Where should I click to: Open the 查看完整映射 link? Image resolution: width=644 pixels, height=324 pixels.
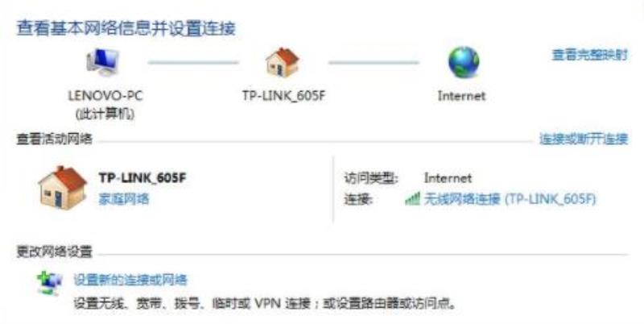point(590,55)
